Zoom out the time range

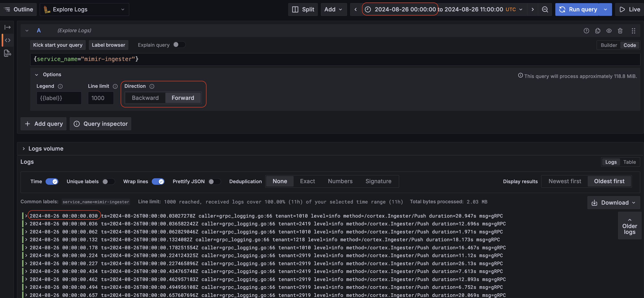pyautogui.click(x=545, y=9)
